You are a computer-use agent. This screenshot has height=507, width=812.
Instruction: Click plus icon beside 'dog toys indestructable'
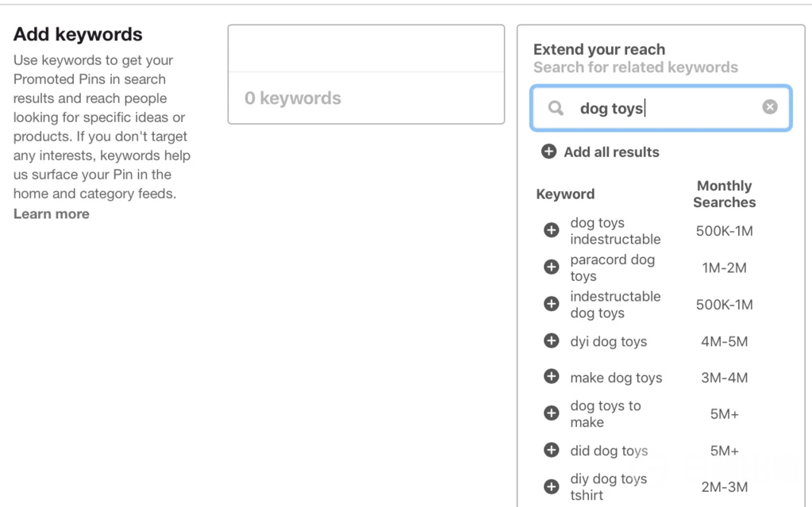[551, 230]
